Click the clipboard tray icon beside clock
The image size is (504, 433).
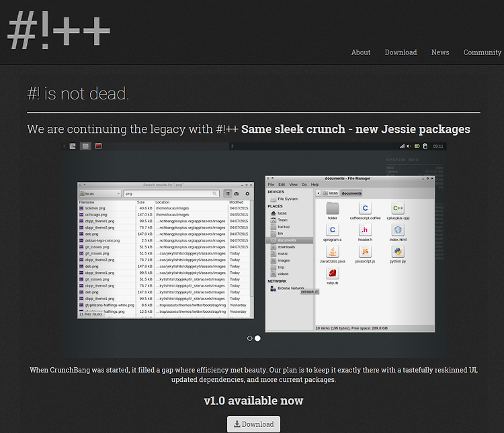[425, 146]
